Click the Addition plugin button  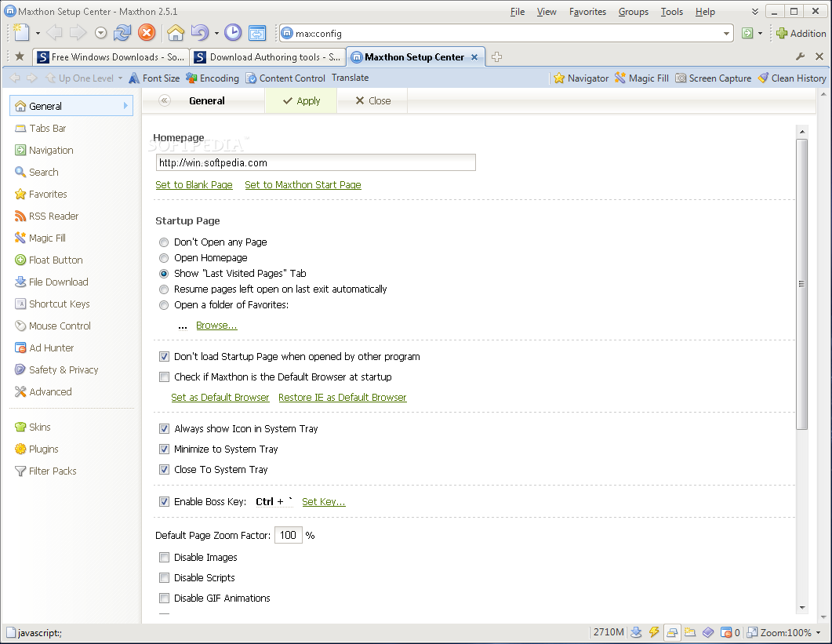point(801,34)
